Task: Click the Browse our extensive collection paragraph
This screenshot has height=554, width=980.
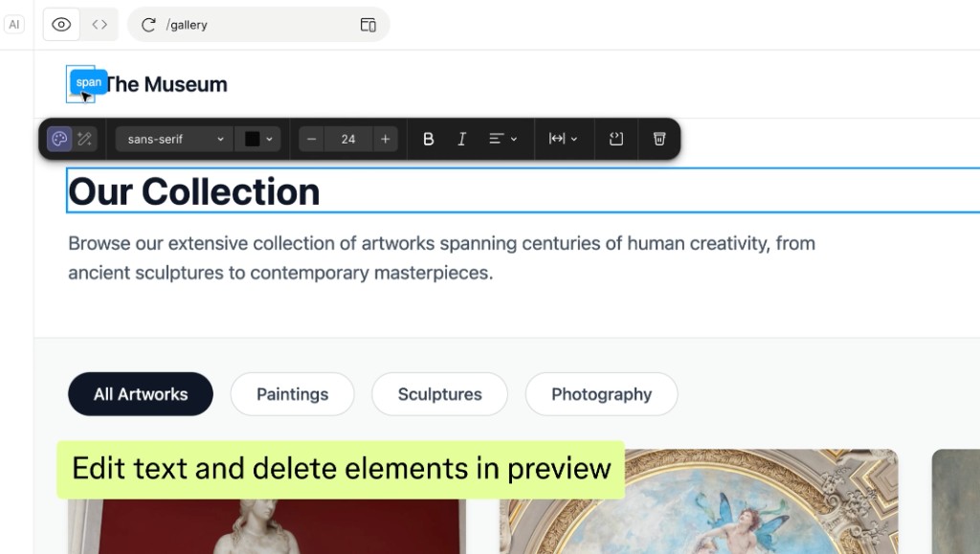Action: (441, 258)
